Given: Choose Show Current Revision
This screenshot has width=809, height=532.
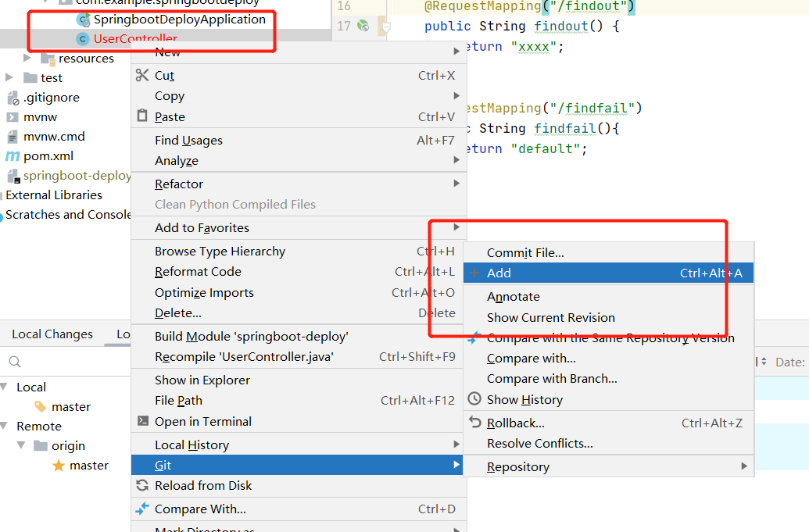Looking at the screenshot, I should pyautogui.click(x=608, y=317).
